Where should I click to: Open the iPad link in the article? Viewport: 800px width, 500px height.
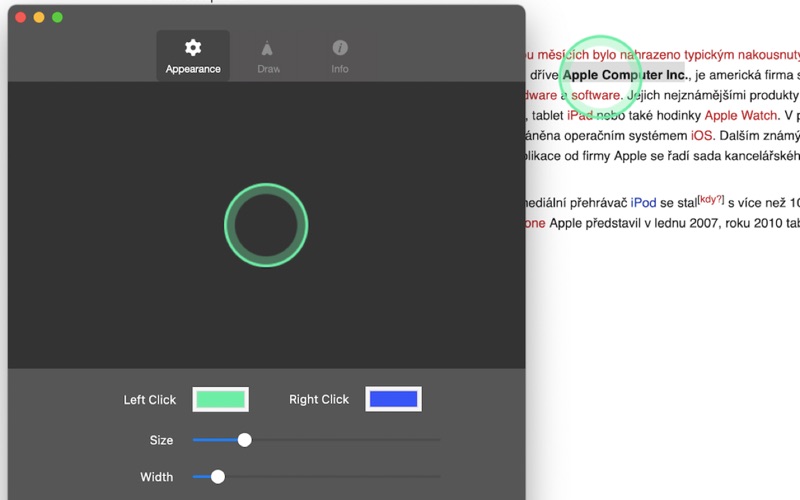coord(582,116)
